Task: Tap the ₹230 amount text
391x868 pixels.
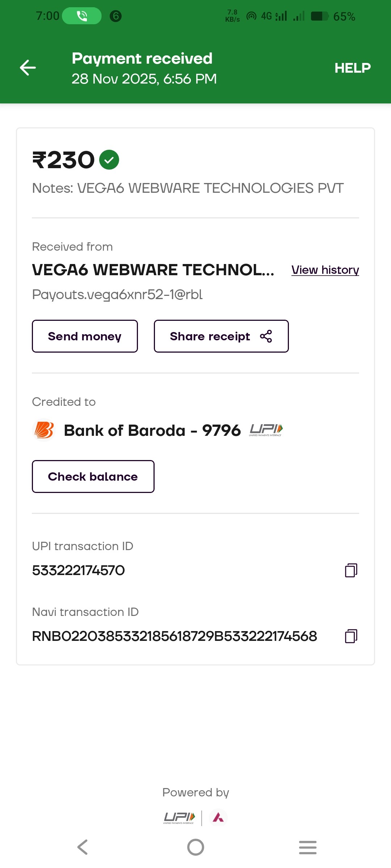Action: pos(64,160)
